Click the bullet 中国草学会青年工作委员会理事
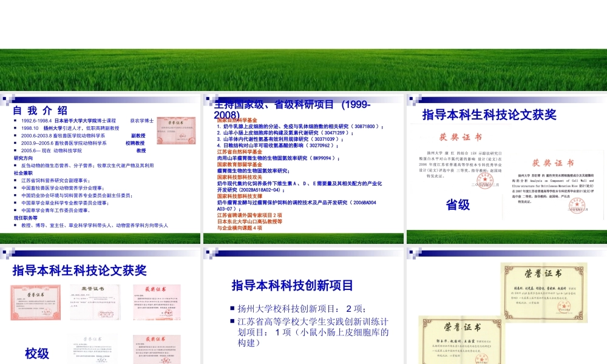This screenshot has height=364, width=607. (x=56, y=211)
